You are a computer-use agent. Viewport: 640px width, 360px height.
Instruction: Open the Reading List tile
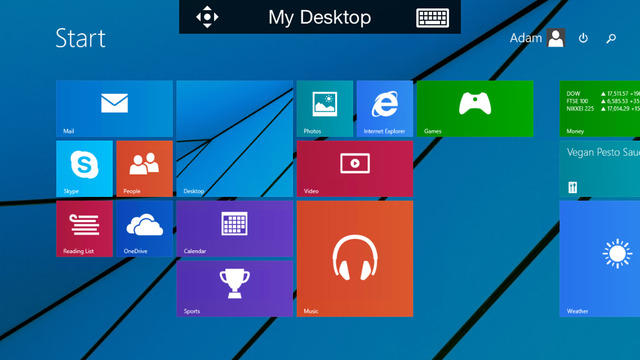(x=84, y=229)
